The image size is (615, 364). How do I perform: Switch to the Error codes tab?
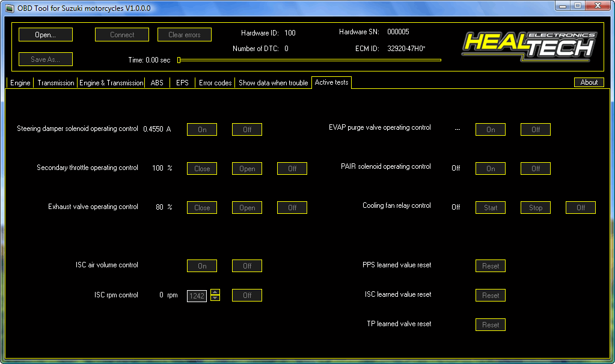tap(215, 83)
